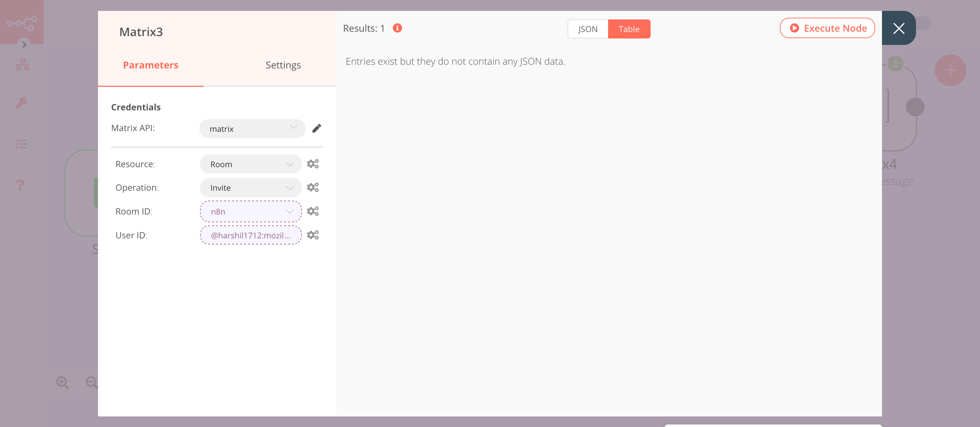
Task: Click the zoom-in magnifier on the canvas
Action: tap(63, 382)
